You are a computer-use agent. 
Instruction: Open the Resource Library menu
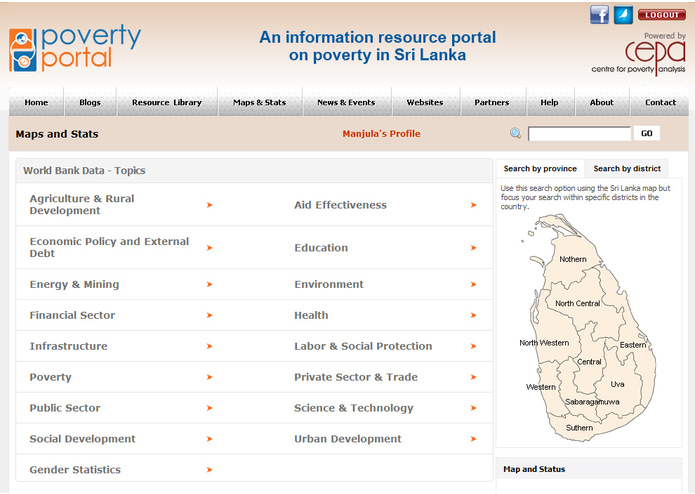pos(167,102)
